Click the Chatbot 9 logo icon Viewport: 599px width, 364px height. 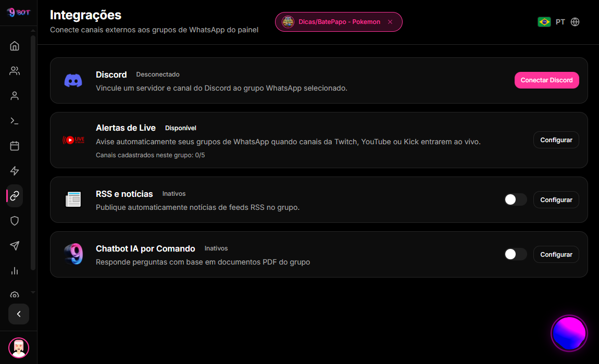coord(73,254)
